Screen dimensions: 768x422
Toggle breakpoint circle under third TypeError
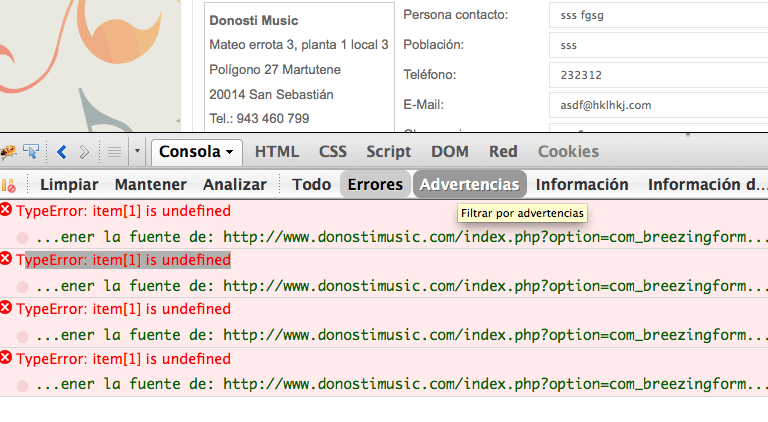pyautogui.click(x=22, y=336)
